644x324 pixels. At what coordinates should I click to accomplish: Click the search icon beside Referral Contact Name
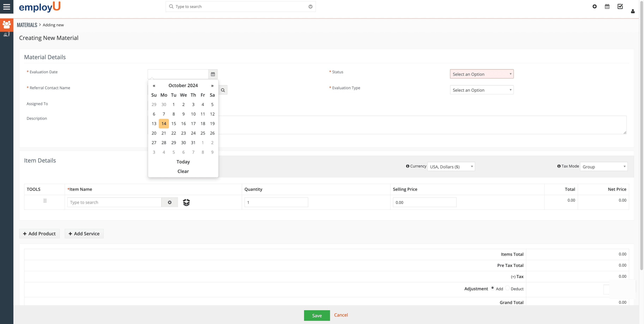[x=223, y=90]
